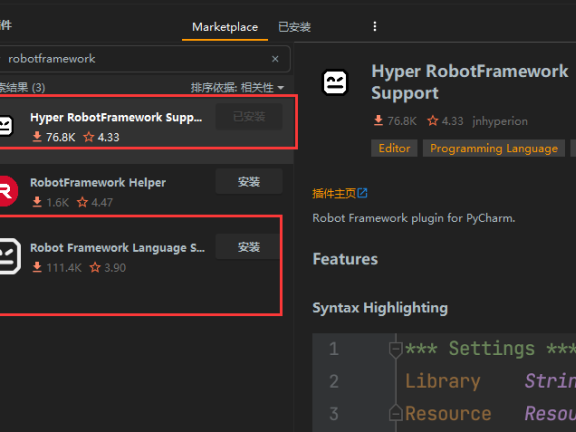
Task: Click Robot Framework plugin for PyCharm description
Action: coord(414,218)
